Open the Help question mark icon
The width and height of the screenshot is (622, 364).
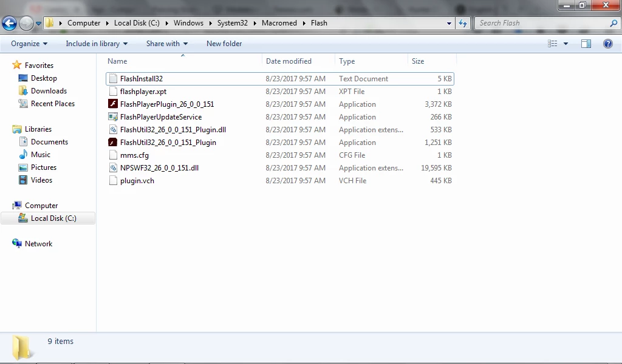[x=607, y=44]
